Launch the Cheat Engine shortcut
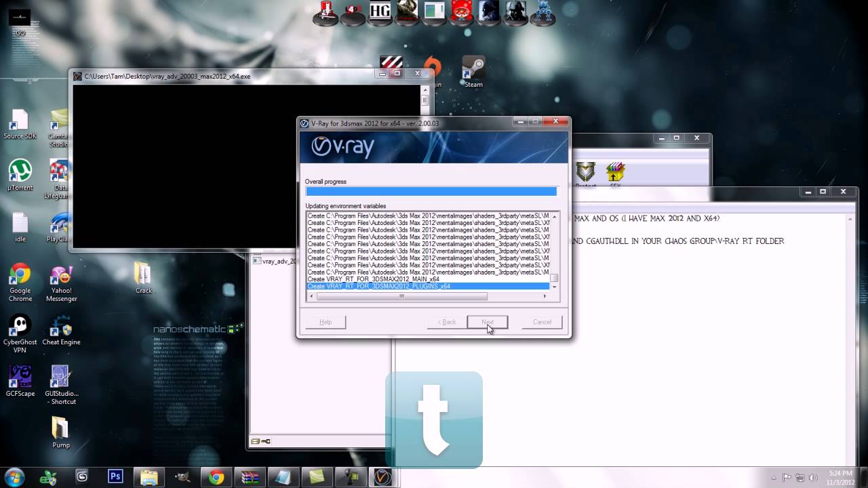Screen dimensions: 868x488 pyautogui.click(x=61, y=330)
